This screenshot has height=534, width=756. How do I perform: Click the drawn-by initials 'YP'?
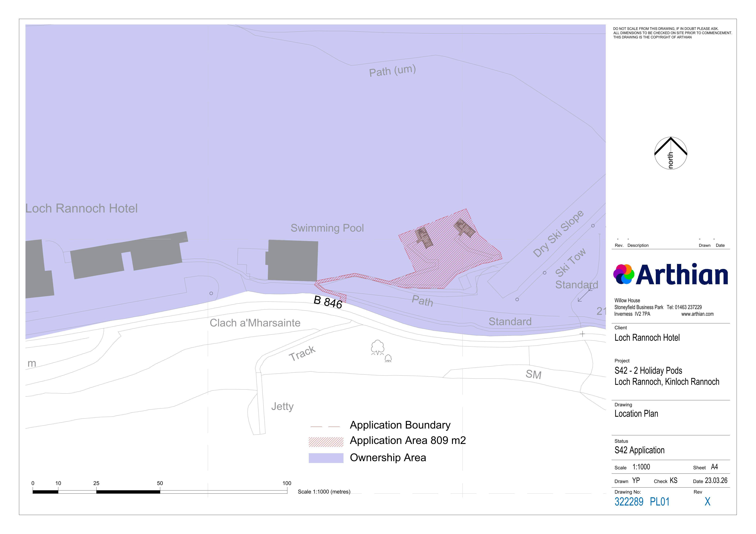636,481
